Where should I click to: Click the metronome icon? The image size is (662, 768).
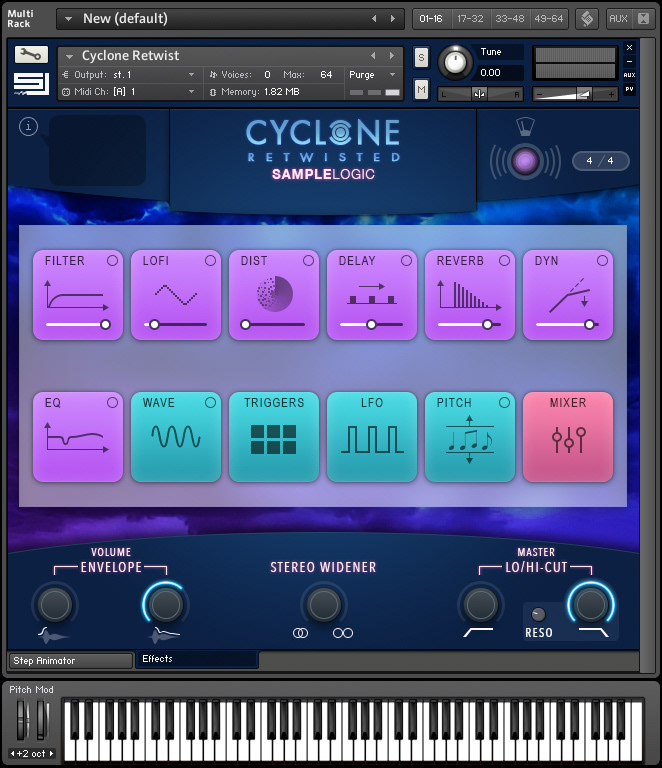coord(525,127)
